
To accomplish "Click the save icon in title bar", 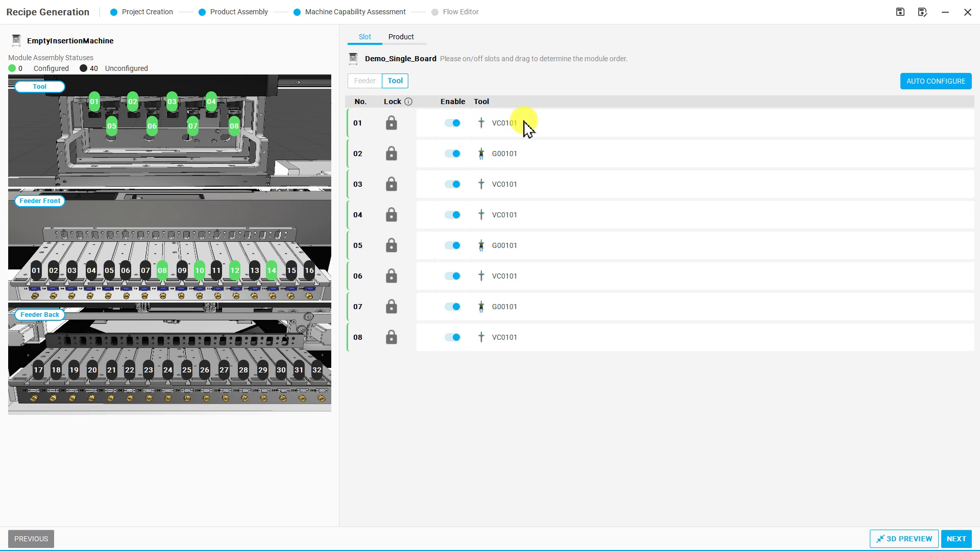I will pos(900,12).
